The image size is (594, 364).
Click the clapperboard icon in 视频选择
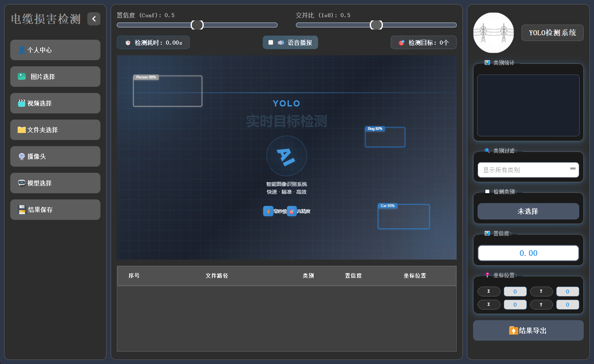click(x=22, y=103)
